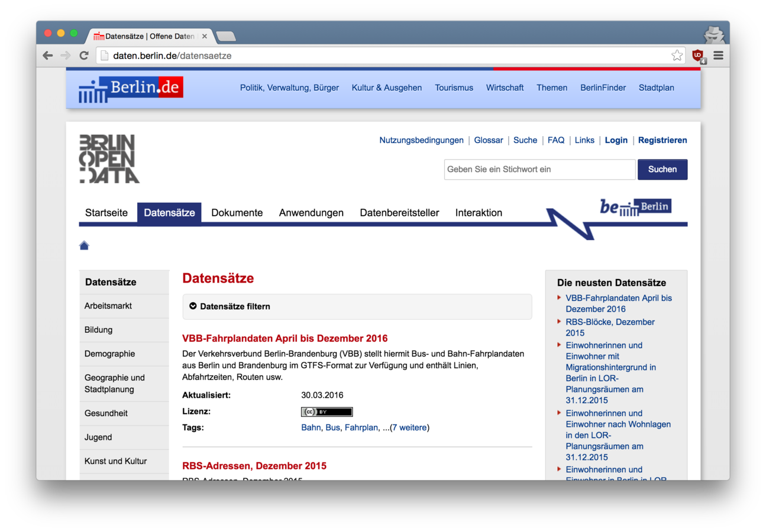Image resolution: width=766 pixels, height=532 pixels.
Task: Open a new browser tab
Action: pos(226,37)
